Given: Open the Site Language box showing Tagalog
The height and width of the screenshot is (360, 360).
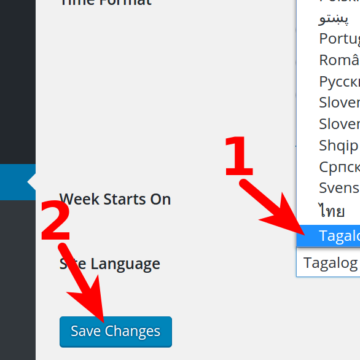Looking at the screenshot, I should coord(328,263).
